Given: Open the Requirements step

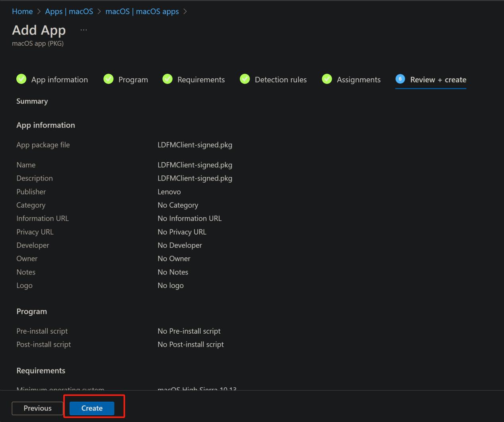Looking at the screenshot, I should tap(201, 80).
